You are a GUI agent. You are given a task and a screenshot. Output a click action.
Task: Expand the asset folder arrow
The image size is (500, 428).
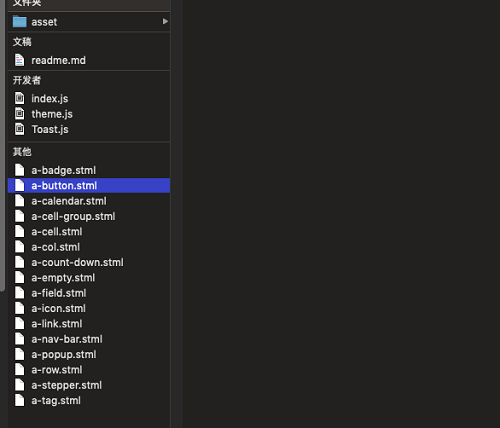[165, 22]
